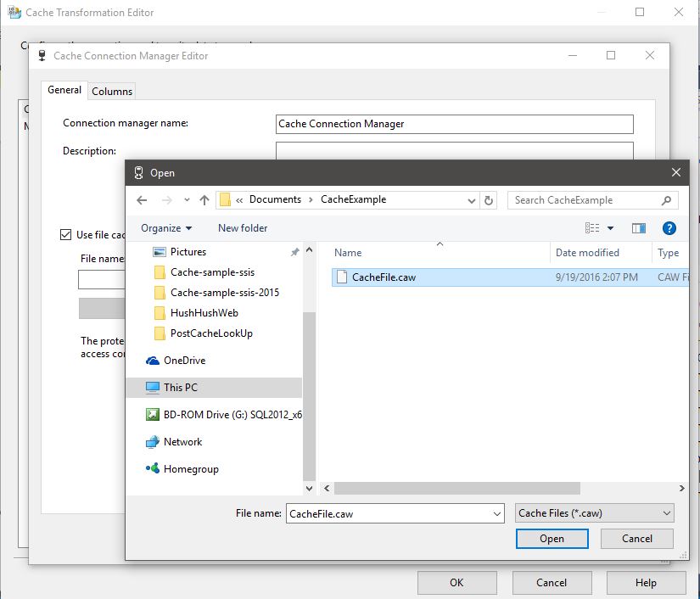Go back in the Open dialog
This screenshot has width=700, height=599.
click(142, 200)
